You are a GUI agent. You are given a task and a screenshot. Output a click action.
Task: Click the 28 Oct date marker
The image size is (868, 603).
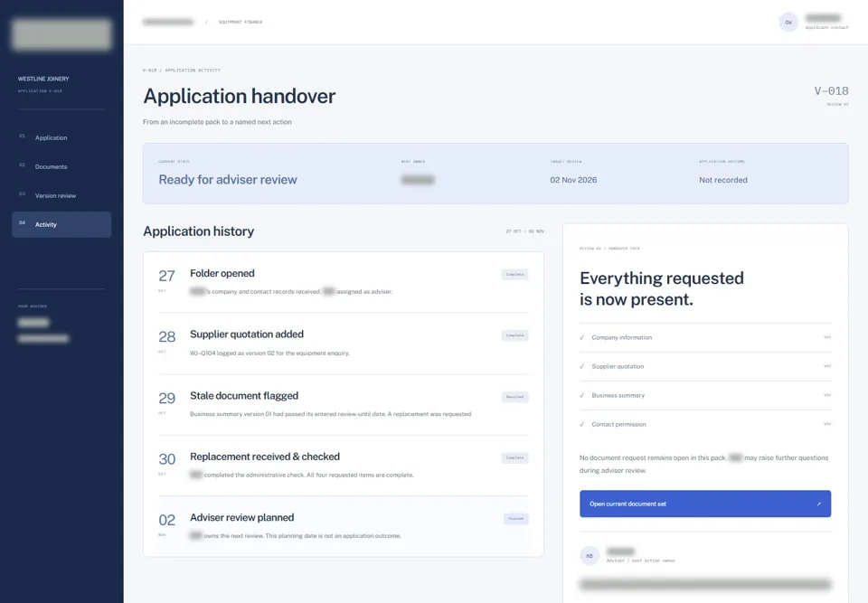166,341
